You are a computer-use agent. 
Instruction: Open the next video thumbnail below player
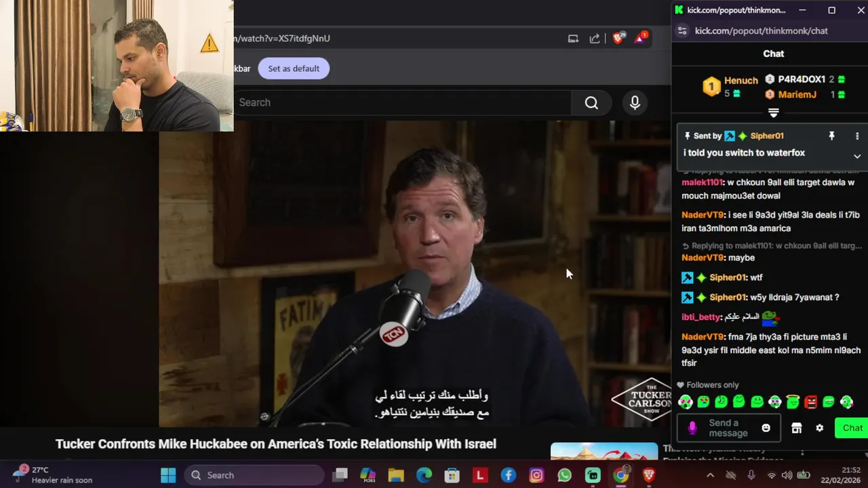tap(604, 451)
